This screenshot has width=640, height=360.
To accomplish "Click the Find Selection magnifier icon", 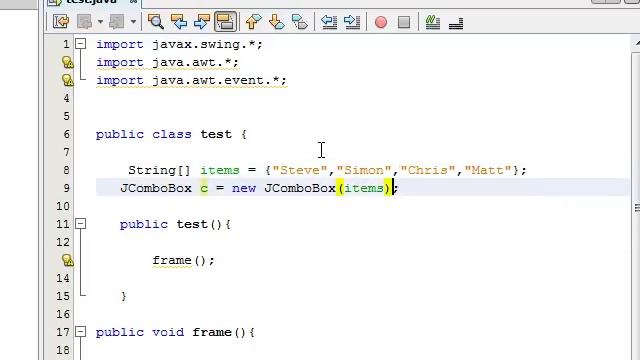I will point(156,22).
